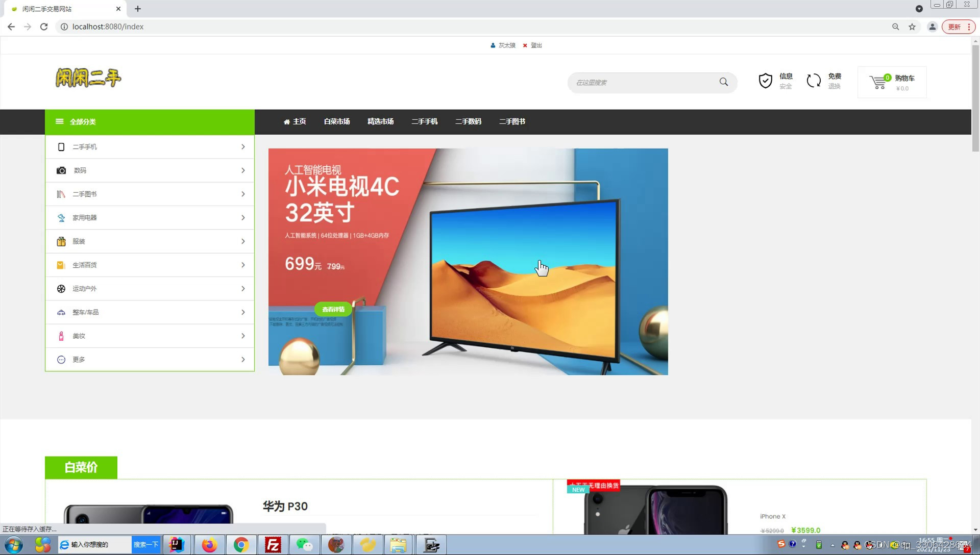Click the ball icon beside 运动户外
The width and height of the screenshot is (980, 555).
click(61, 289)
